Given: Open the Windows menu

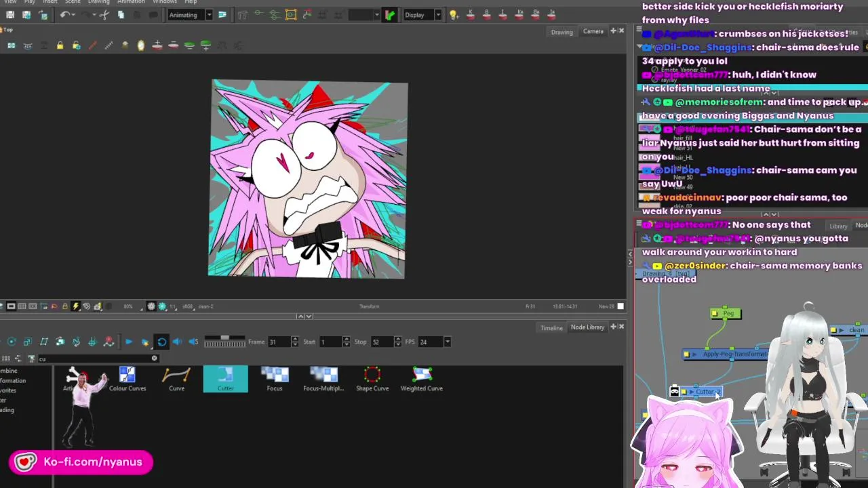Looking at the screenshot, I should (x=165, y=2).
